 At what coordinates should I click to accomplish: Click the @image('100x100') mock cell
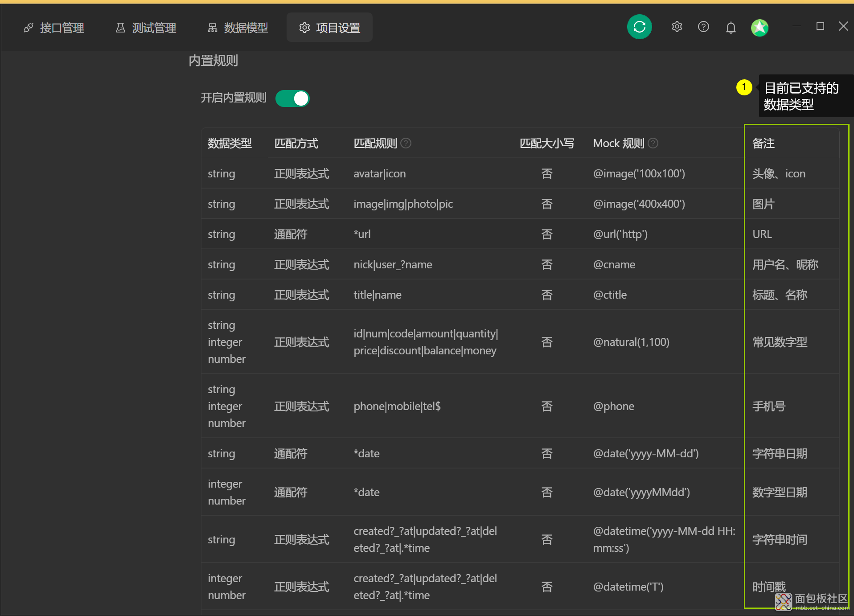point(639,173)
